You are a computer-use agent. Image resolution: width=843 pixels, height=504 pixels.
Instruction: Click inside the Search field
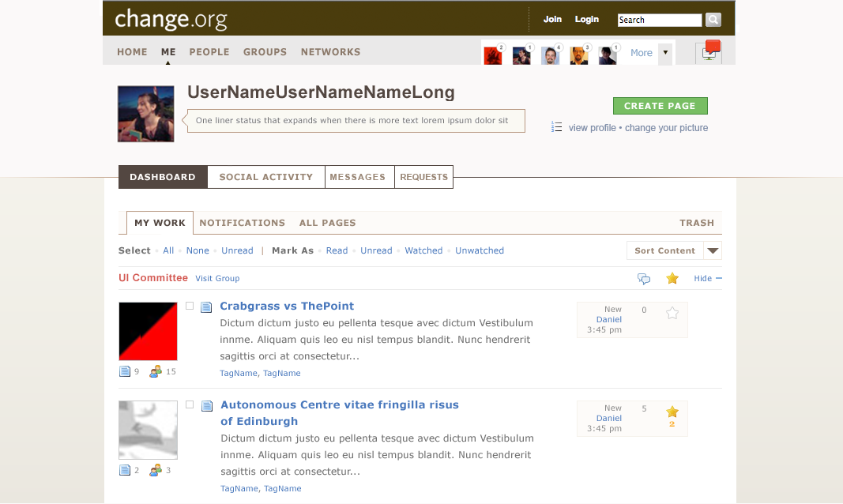(x=660, y=20)
